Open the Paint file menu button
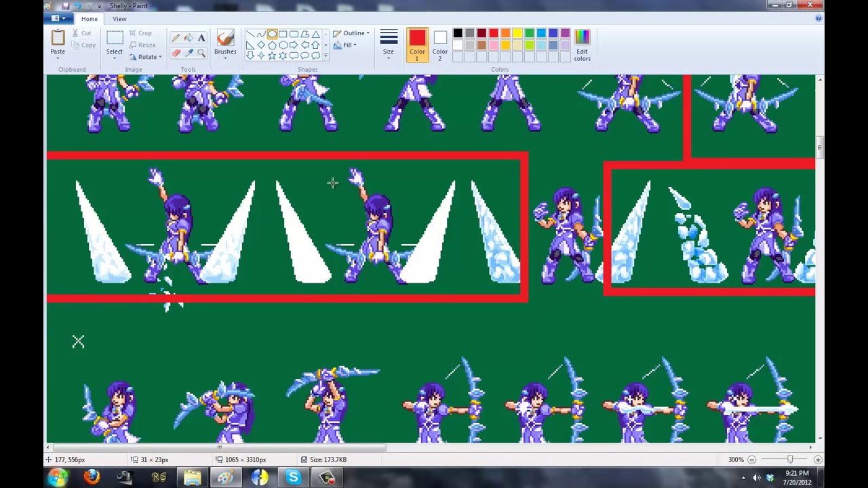The width and height of the screenshot is (868, 488). (59, 18)
